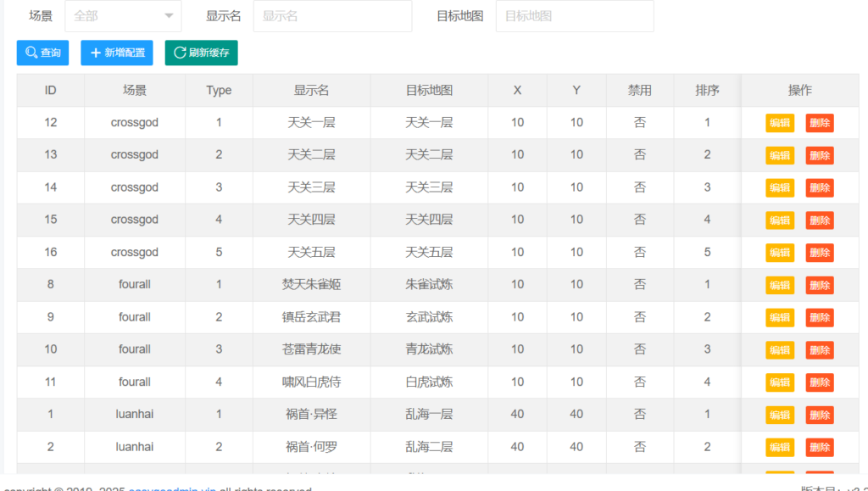Delete the 苍雷青龙使 row
This screenshot has height=491, width=868.
(x=820, y=350)
